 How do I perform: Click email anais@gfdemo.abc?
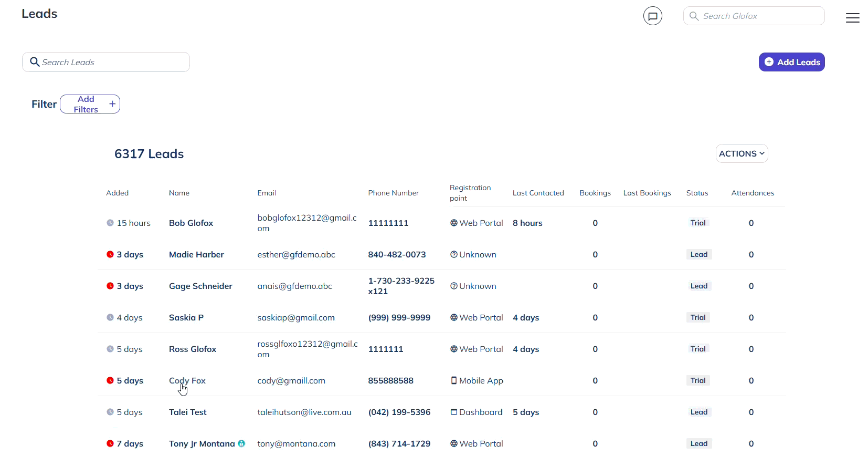pos(294,286)
